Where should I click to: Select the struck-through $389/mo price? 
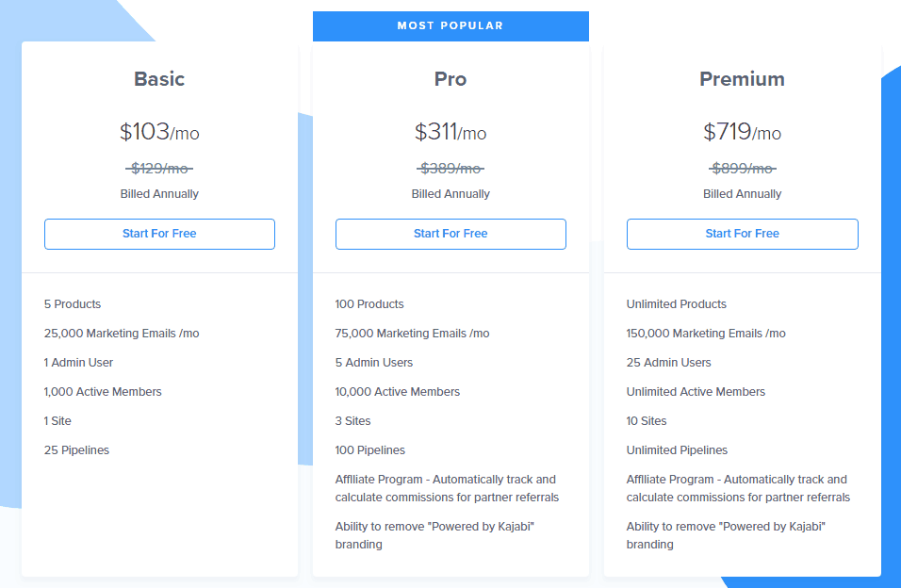pyautogui.click(x=450, y=169)
